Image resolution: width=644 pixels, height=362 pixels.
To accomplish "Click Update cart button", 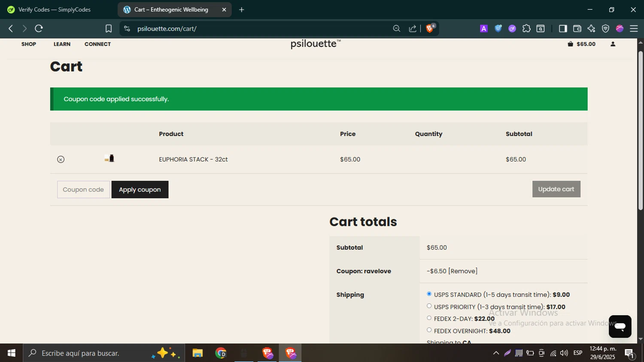I will 556,189.
